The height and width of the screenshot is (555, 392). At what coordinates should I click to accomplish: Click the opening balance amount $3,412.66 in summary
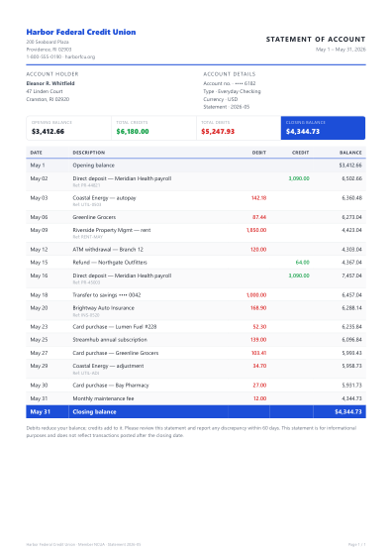pos(49,131)
